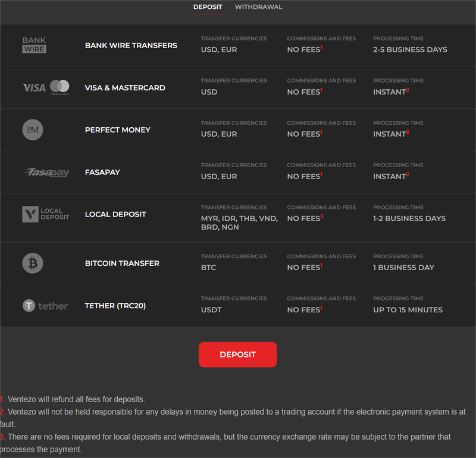Click the Perfect Money PM icon
The width and height of the screenshot is (476, 458).
click(x=33, y=130)
